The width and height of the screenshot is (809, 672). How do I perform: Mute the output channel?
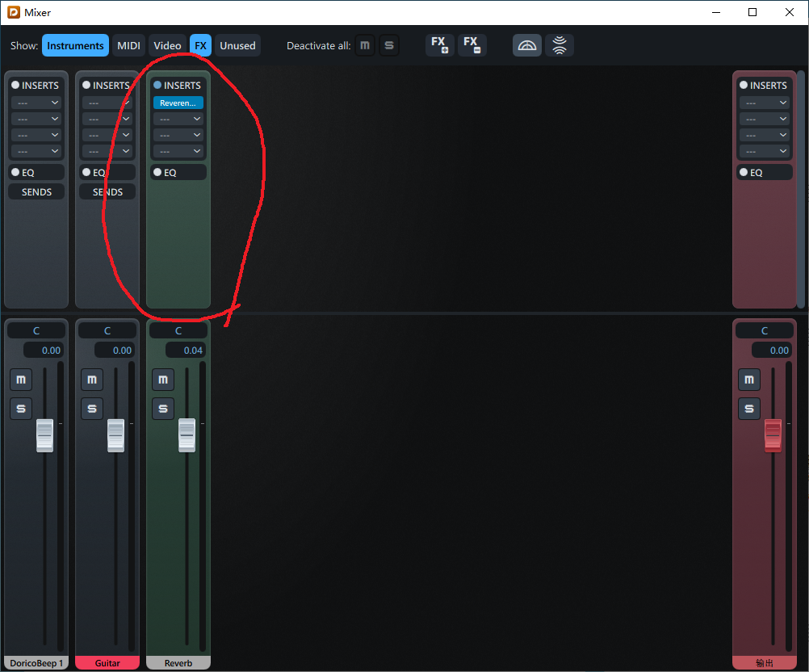click(749, 380)
